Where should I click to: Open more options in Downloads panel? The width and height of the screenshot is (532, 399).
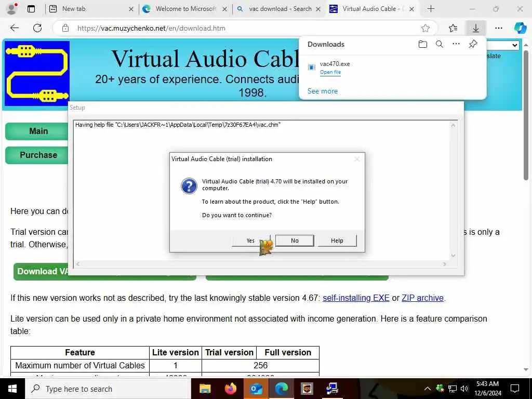pyautogui.click(x=456, y=44)
